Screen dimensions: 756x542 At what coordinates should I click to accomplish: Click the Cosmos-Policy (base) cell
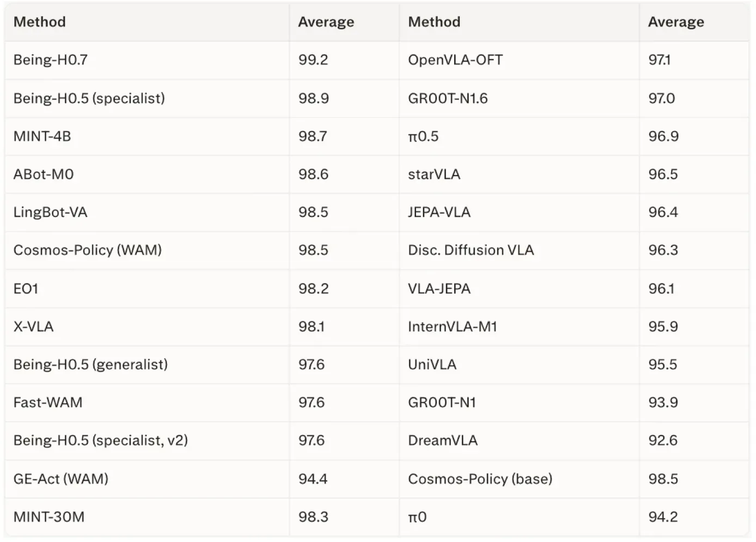519,479
